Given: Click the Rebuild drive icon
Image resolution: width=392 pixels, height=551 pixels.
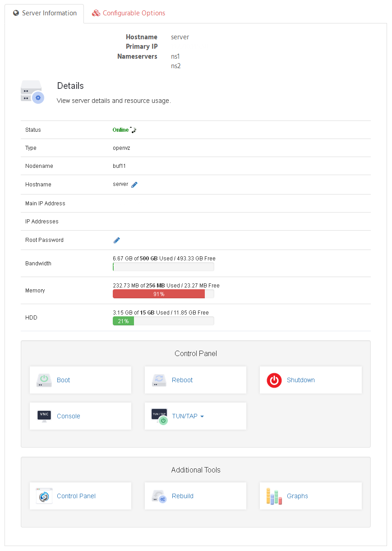Looking at the screenshot, I should click(x=159, y=496).
